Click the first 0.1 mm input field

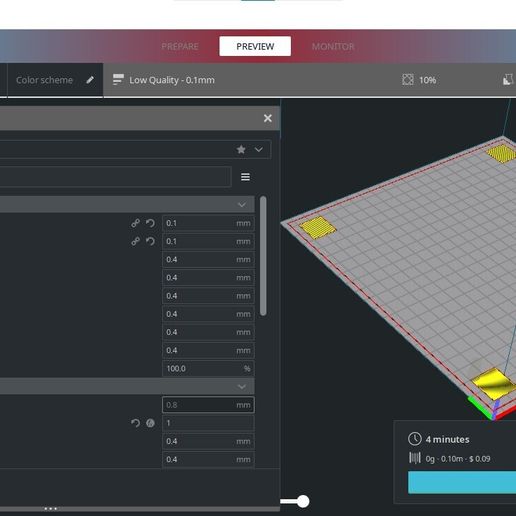(x=208, y=223)
